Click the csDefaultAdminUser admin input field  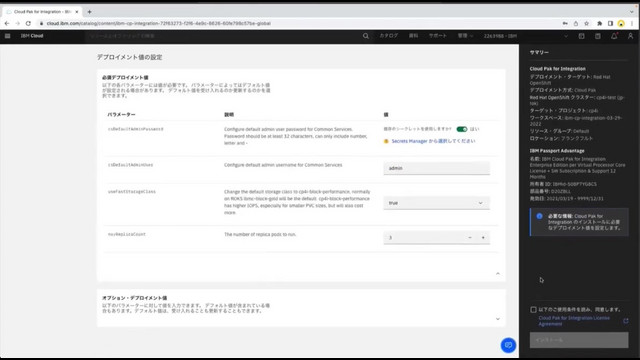tap(436, 168)
